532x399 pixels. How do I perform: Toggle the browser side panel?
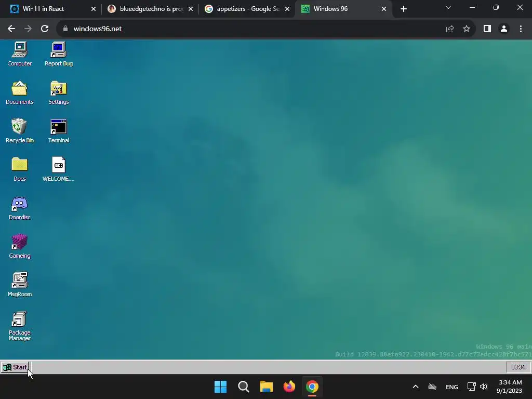[x=487, y=29]
